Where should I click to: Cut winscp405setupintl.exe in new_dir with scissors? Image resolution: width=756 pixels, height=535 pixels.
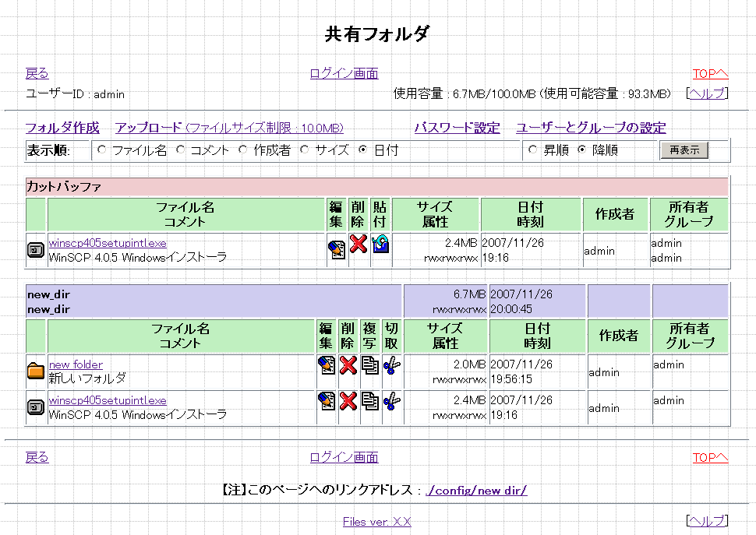tap(392, 401)
